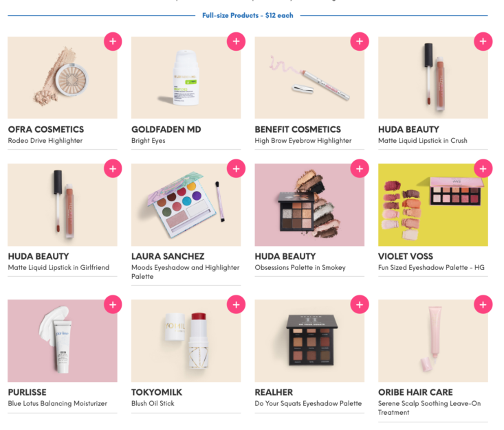
Task: Add Violet Voss palette plus icon
Action: [483, 168]
